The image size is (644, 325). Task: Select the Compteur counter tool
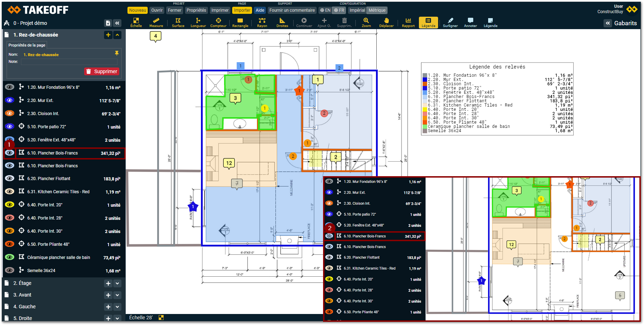click(218, 22)
